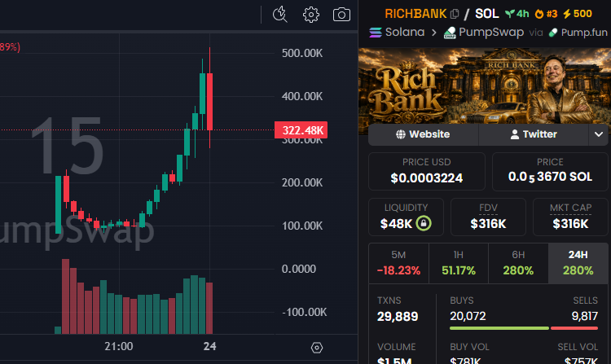Click the 100.00K price axis label
Screen dimensions: 611x364
(x=302, y=226)
